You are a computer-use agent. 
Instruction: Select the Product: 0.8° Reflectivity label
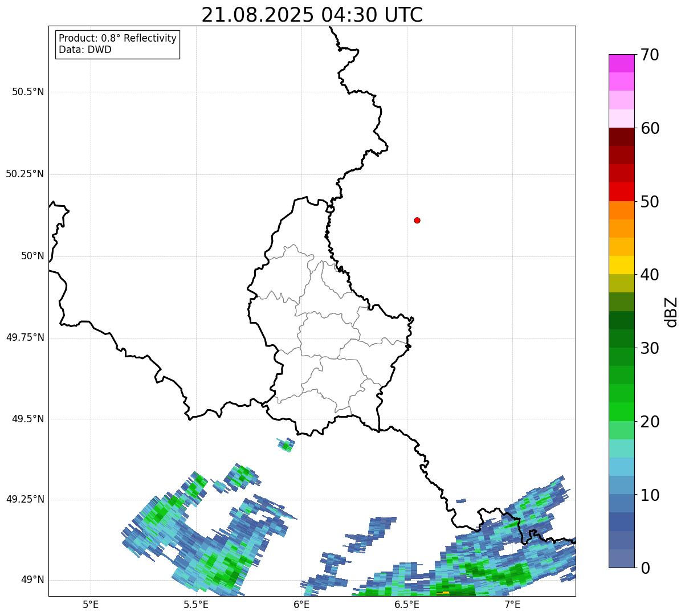point(118,38)
